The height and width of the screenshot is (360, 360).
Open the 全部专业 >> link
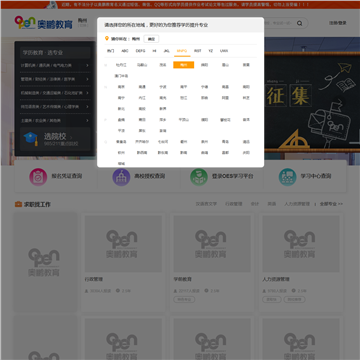click(331, 204)
